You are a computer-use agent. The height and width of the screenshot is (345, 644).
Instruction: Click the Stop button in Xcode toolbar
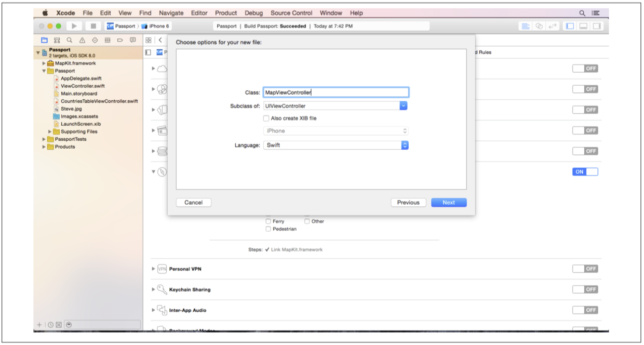click(x=93, y=26)
